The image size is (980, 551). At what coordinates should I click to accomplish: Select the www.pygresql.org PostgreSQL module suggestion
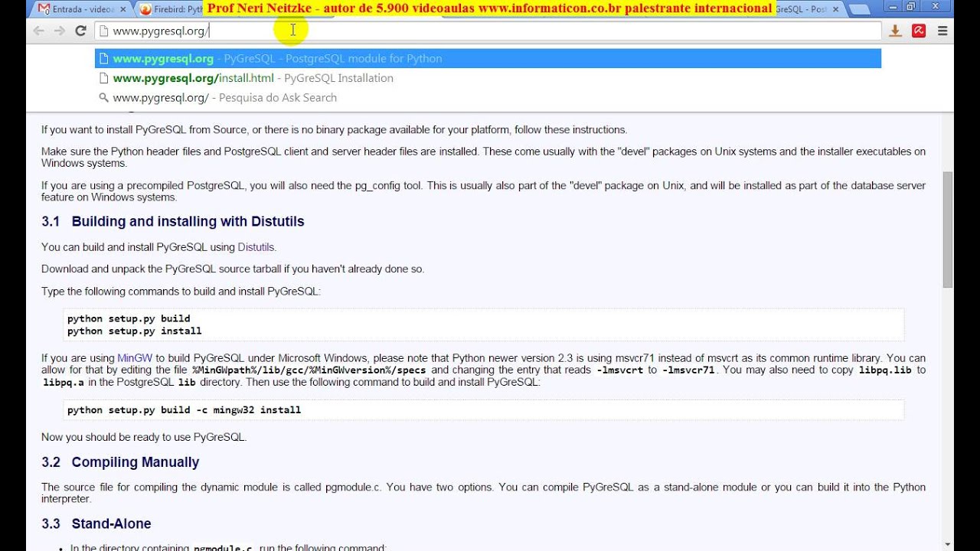pyautogui.click(x=488, y=58)
